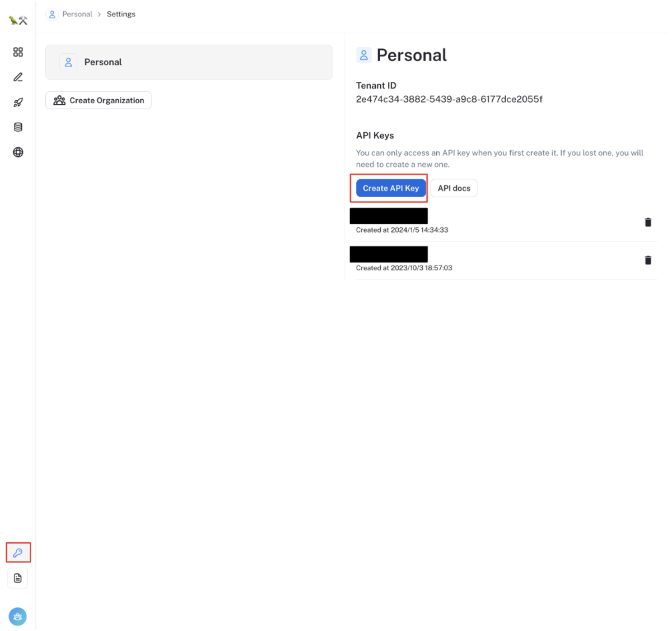The height and width of the screenshot is (631, 672).
Task: Click the large 'Personal' page title
Action: 412,55
